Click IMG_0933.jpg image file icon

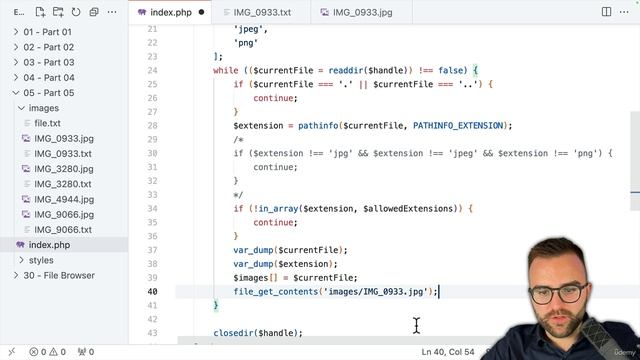26,138
